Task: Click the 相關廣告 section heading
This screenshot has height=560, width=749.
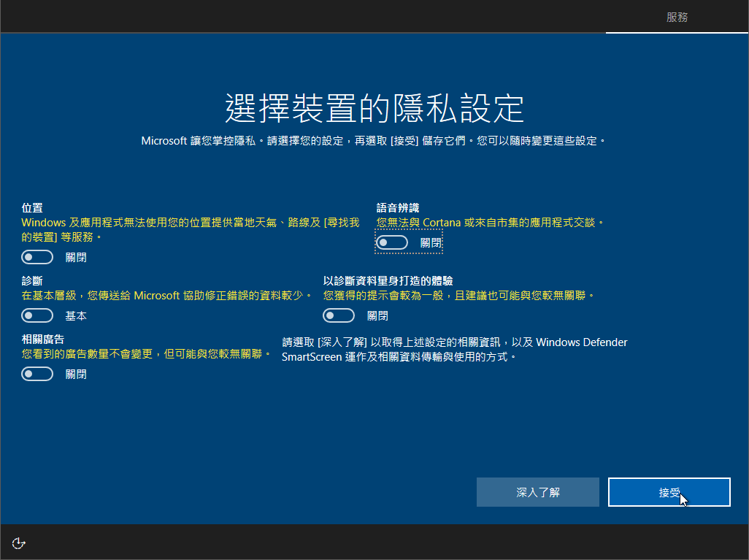Action: click(x=42, y=339)
